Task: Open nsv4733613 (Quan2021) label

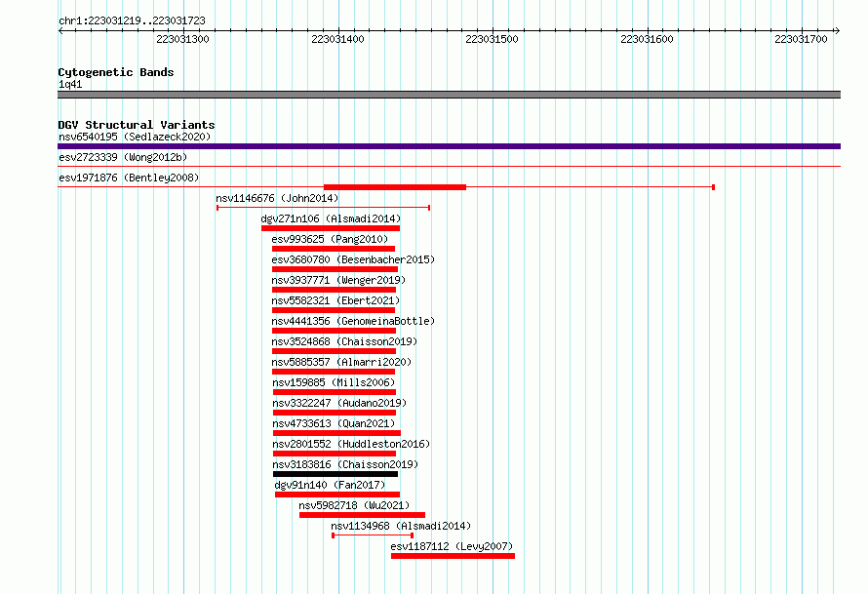Action: point(334,423)
